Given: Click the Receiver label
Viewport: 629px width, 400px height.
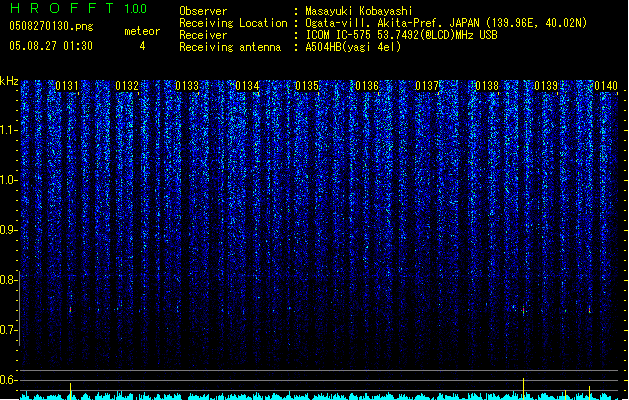Looking at the screenshot, I should point(203,35).
